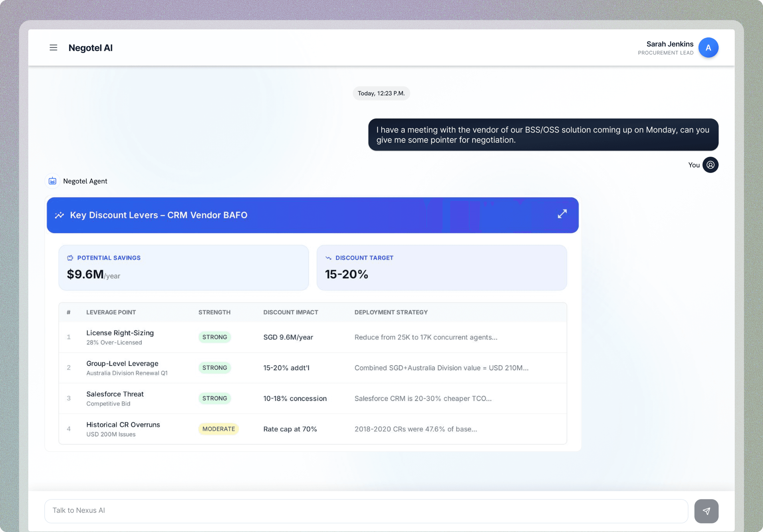The height and width of the screenshot is (532, 763).
Task: Select the MODERATE badge for Historical CR Overruns
Action: 218,429
